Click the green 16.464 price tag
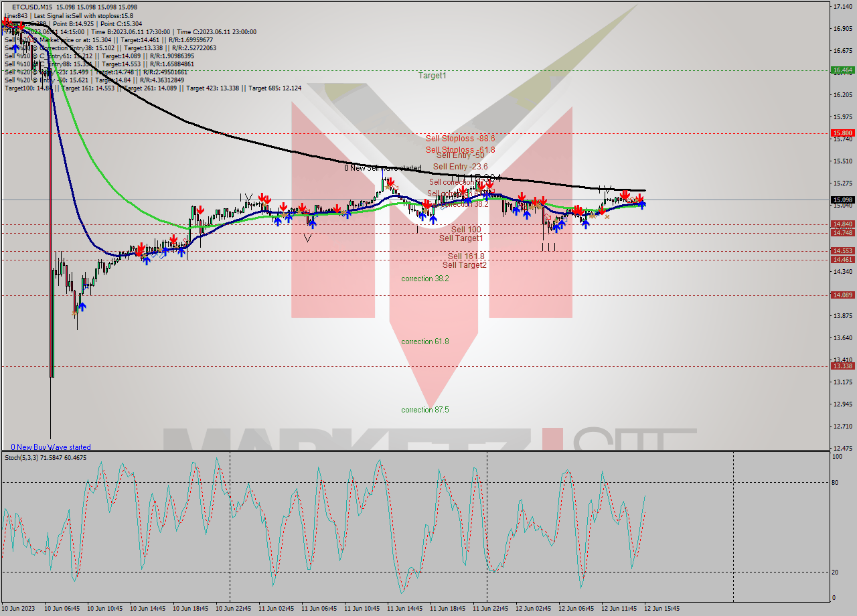This screenshot has width=857, height=616. pyautogui.click(x=842, y=70)
